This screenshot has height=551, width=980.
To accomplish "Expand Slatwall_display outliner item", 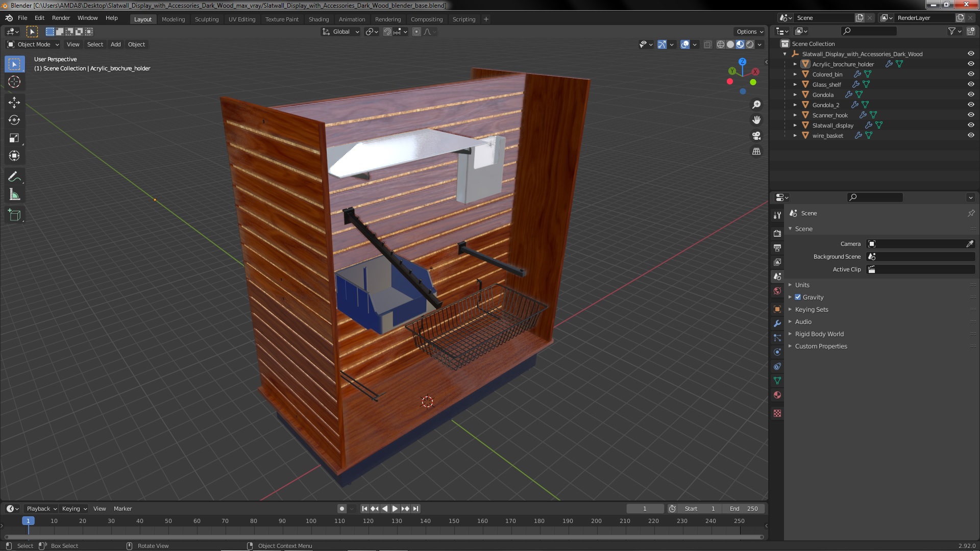I will (795, 125).
